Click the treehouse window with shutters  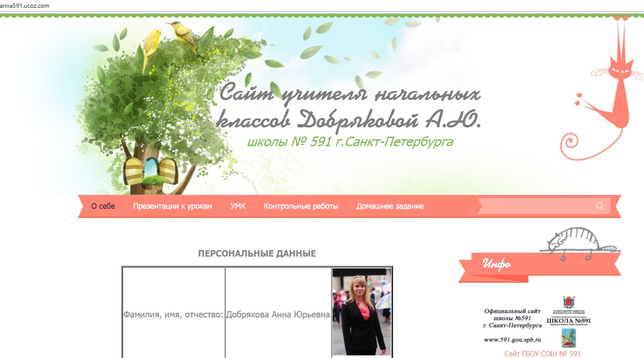tap(151, 171)
